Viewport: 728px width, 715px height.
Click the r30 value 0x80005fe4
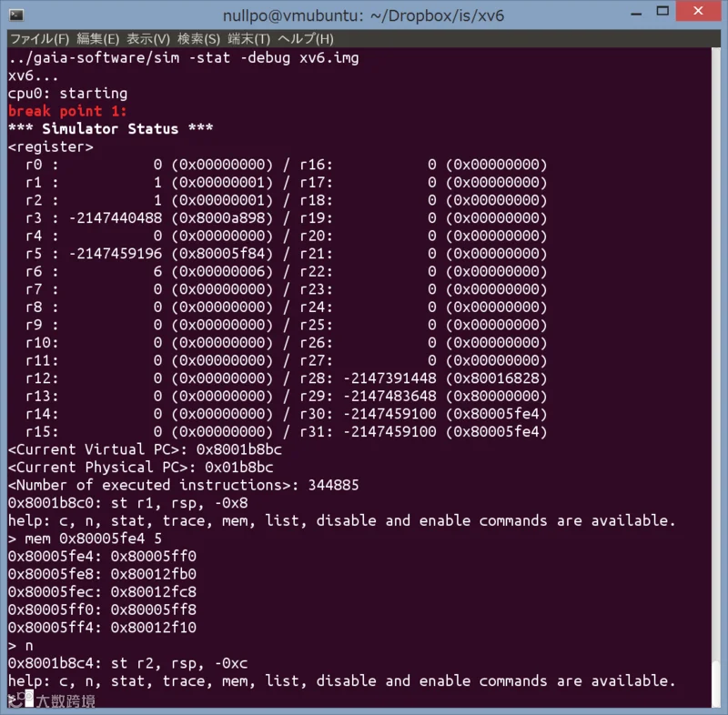pyautogui.click(x=496, y=414)
